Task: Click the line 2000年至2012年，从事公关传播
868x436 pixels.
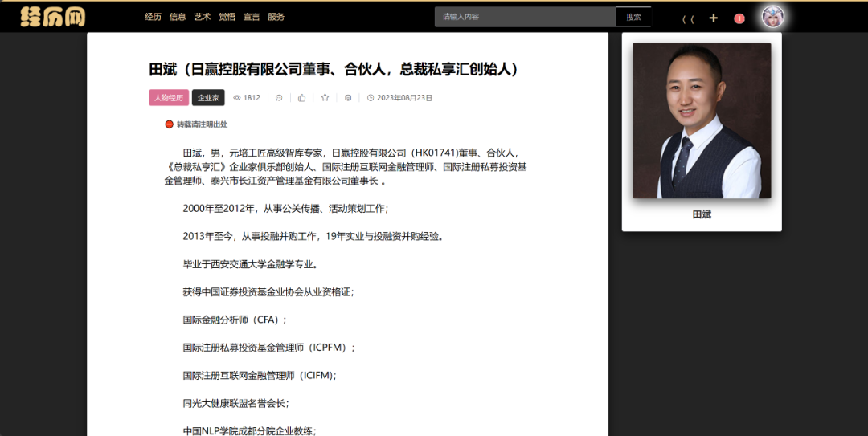Action: [285, 209]
